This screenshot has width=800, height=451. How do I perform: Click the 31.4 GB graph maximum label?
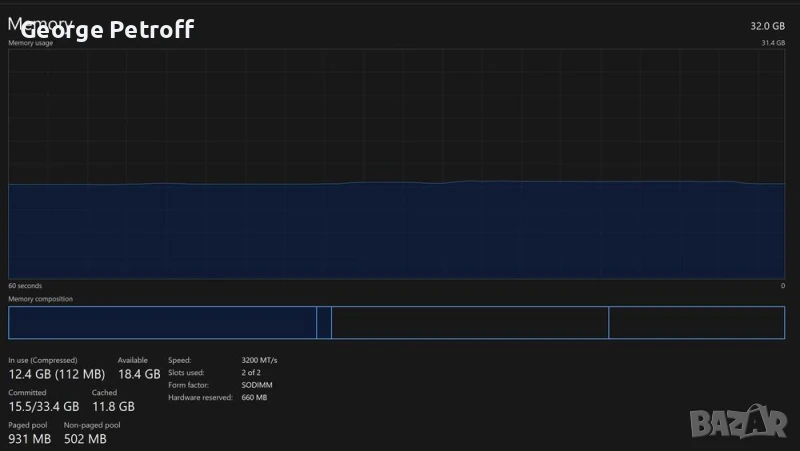772,43
